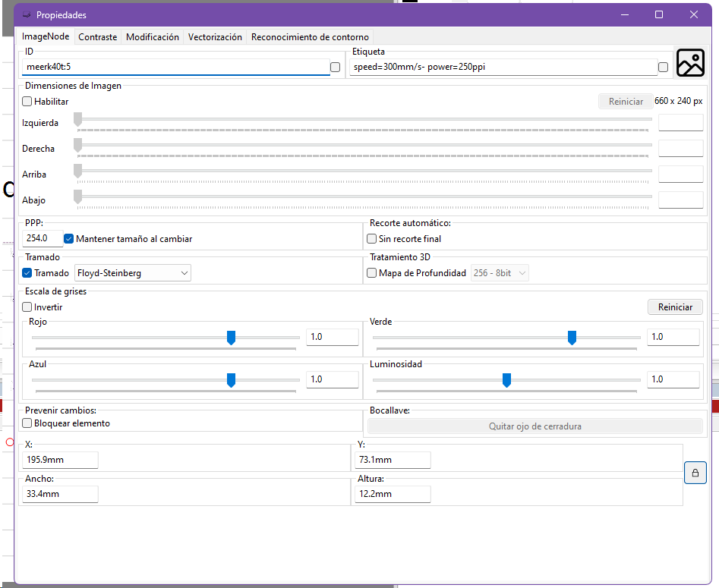719x588 pixels.
Task: Select the Reconocimiento de contorno tab
Action: 310,37
